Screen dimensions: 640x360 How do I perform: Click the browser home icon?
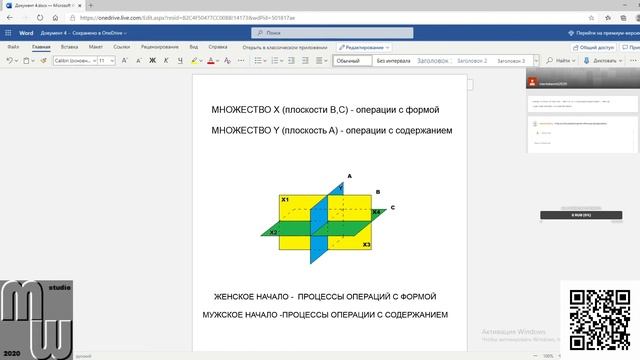click(x=55, y=18)
